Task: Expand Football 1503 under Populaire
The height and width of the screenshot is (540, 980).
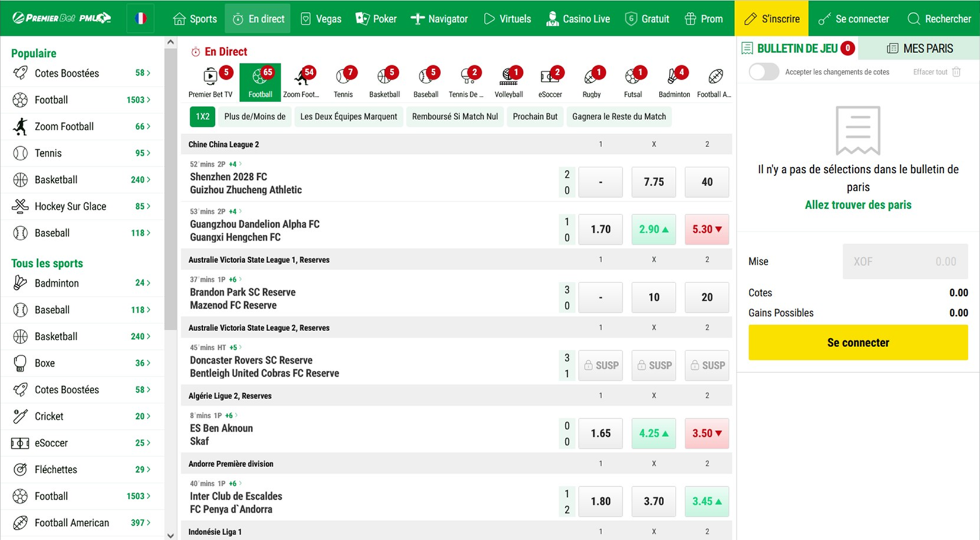Action: (x=82, y=100)
